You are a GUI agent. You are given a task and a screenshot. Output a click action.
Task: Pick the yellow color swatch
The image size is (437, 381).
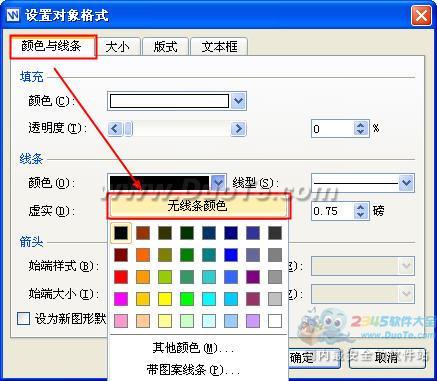[x=165, y=299]
